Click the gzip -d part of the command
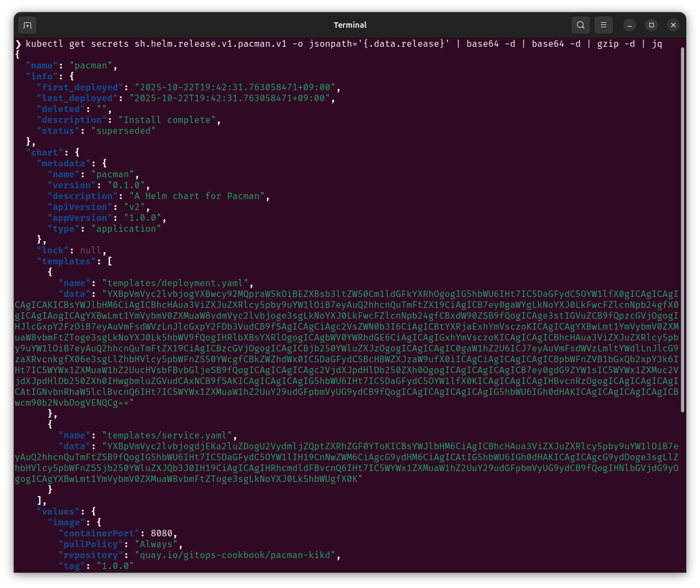 point(616,44)
